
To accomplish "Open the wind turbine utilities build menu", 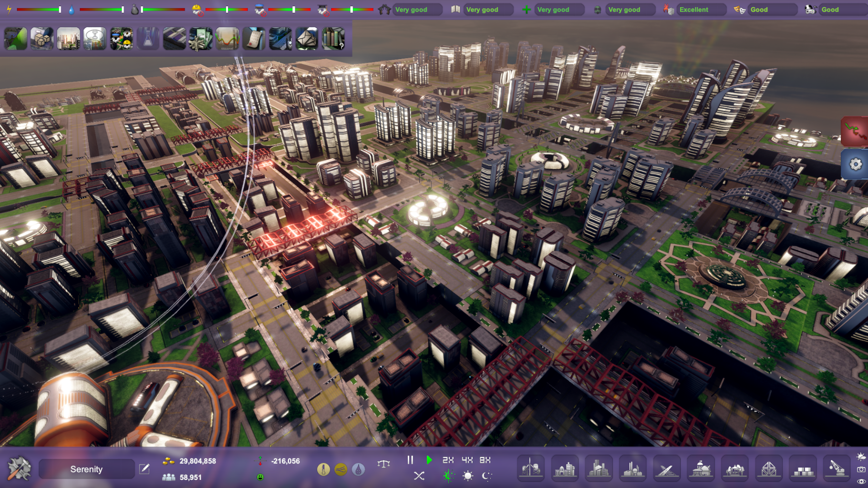I will [531, 468].
